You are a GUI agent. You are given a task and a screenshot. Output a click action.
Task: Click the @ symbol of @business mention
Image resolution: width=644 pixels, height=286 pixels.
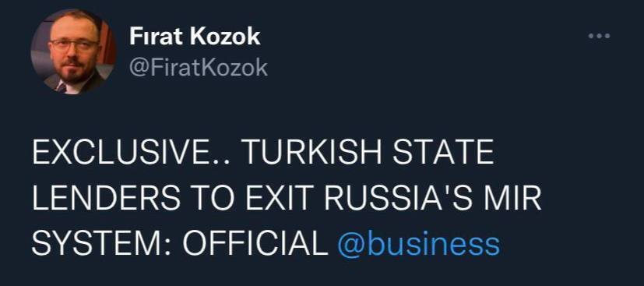pos(350,245)
